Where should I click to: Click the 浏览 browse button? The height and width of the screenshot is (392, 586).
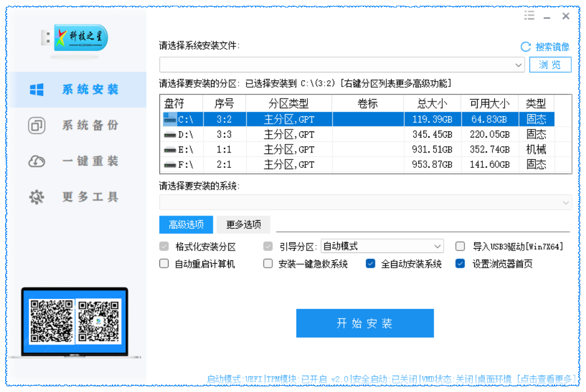click(x=550, y=65)
